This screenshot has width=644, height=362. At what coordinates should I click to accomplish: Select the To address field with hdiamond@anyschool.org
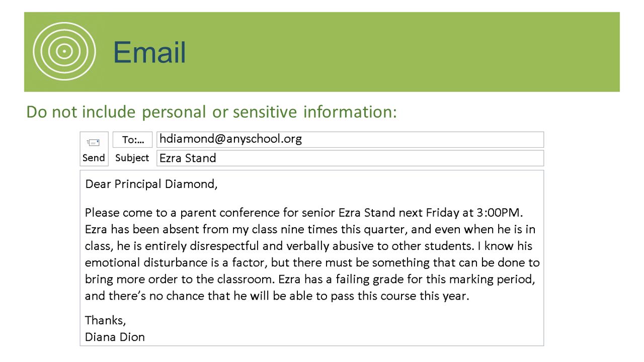tap(350, 139)
